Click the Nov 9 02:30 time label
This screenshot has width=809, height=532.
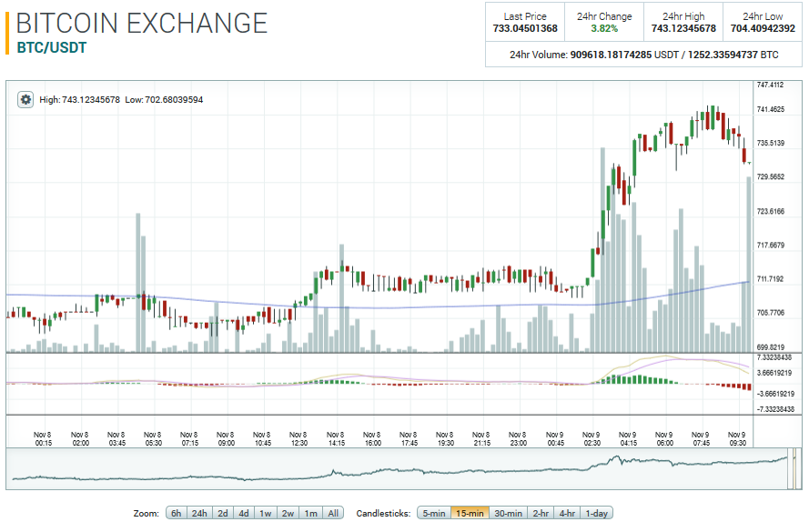click(x=592, y=438)
